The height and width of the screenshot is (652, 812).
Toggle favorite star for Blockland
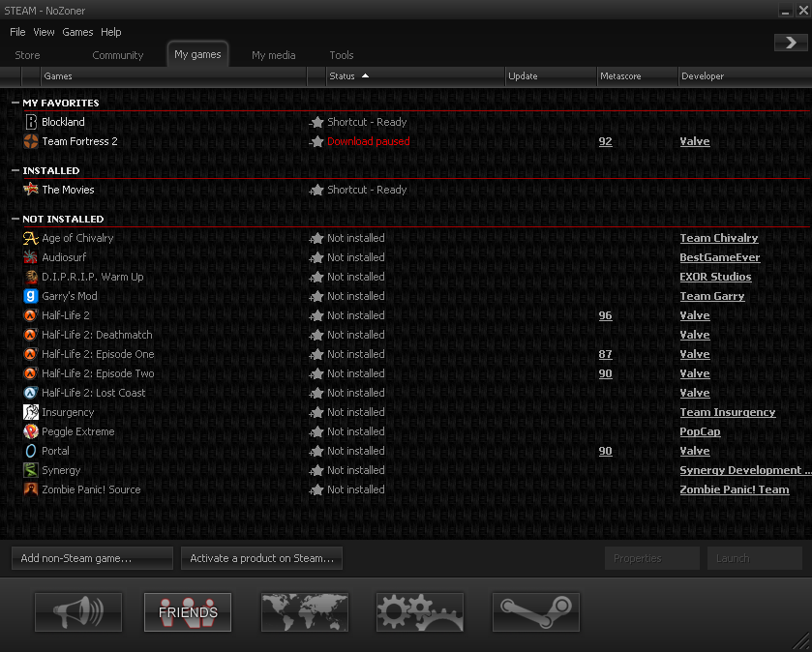pos(316,123)
